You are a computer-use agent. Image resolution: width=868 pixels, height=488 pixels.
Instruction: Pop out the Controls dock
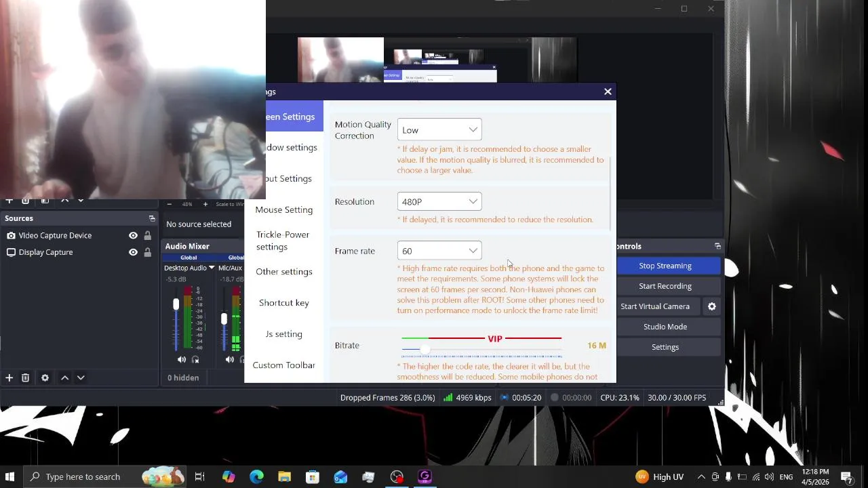(717, 246)
